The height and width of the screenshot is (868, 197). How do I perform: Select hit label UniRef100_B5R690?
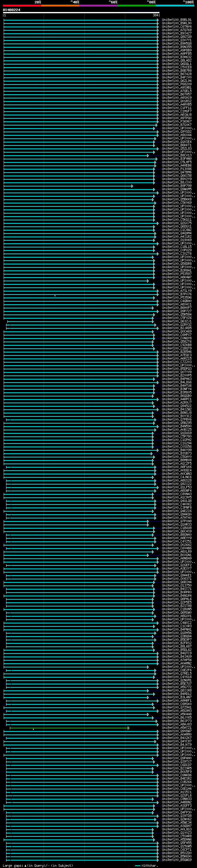[177, 857]
